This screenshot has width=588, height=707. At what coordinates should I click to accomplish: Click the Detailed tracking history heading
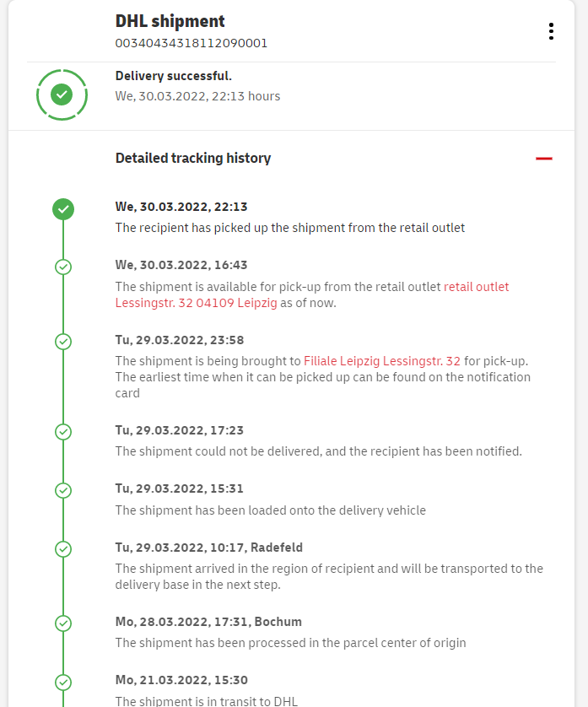(193, 158)
